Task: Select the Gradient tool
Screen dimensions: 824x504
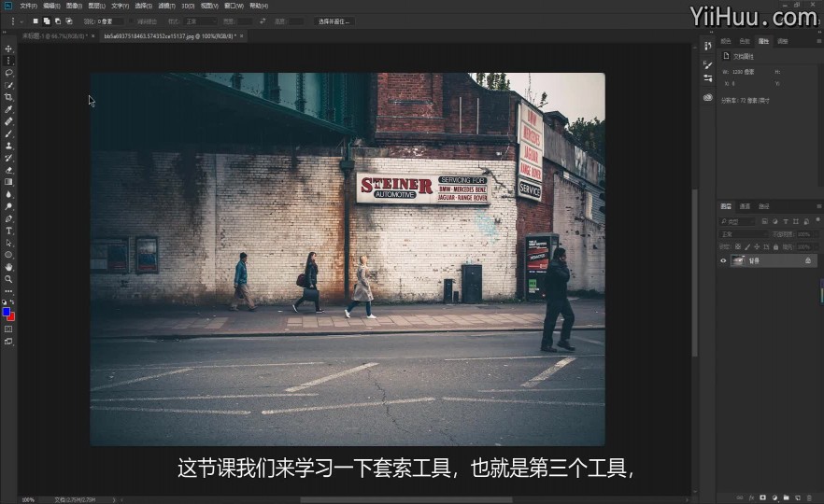Action: pos(8,182)
